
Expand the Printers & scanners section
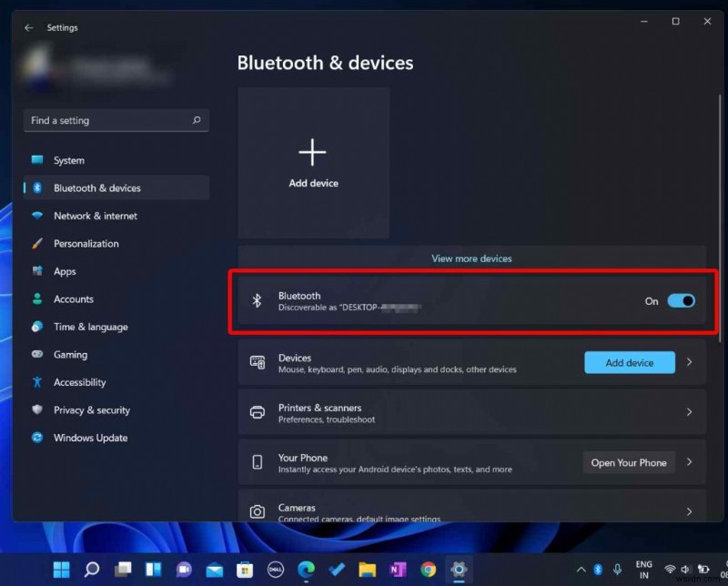(690, 412)
